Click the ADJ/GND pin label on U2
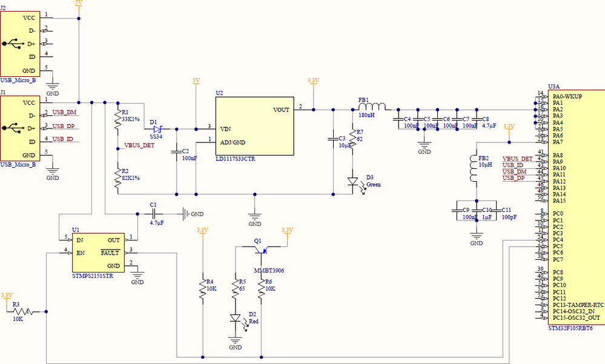Viewport: 605px width, 364px height. click(233, 142)
